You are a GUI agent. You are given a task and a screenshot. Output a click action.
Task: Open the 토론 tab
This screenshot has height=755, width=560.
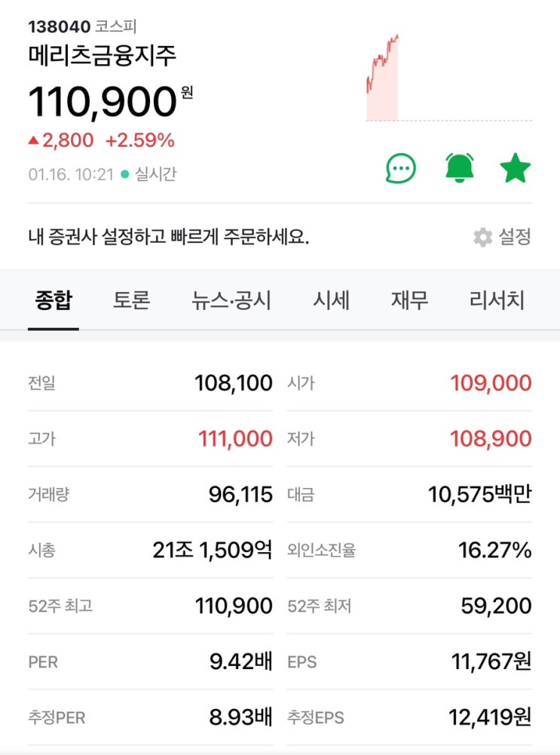[x=132, y=300]
